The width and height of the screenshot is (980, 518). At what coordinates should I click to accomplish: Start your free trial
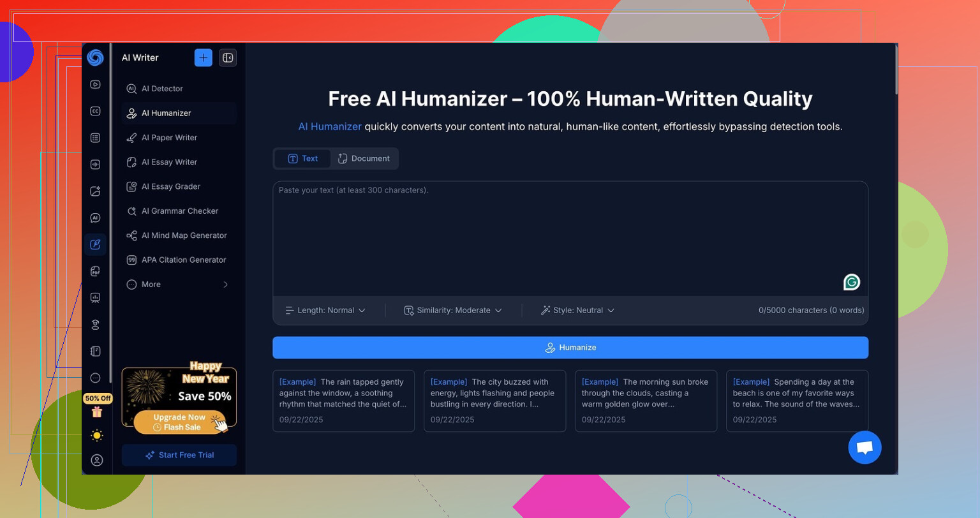pos(179,455)
